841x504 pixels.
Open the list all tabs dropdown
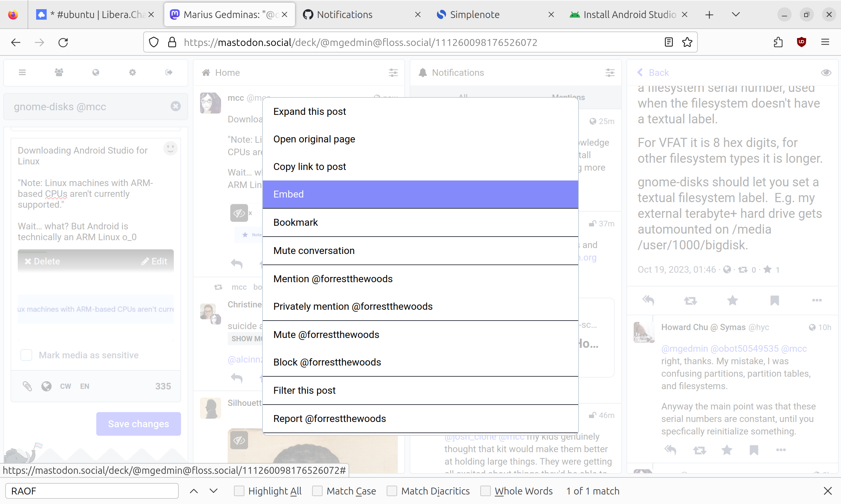coord(736,14)
